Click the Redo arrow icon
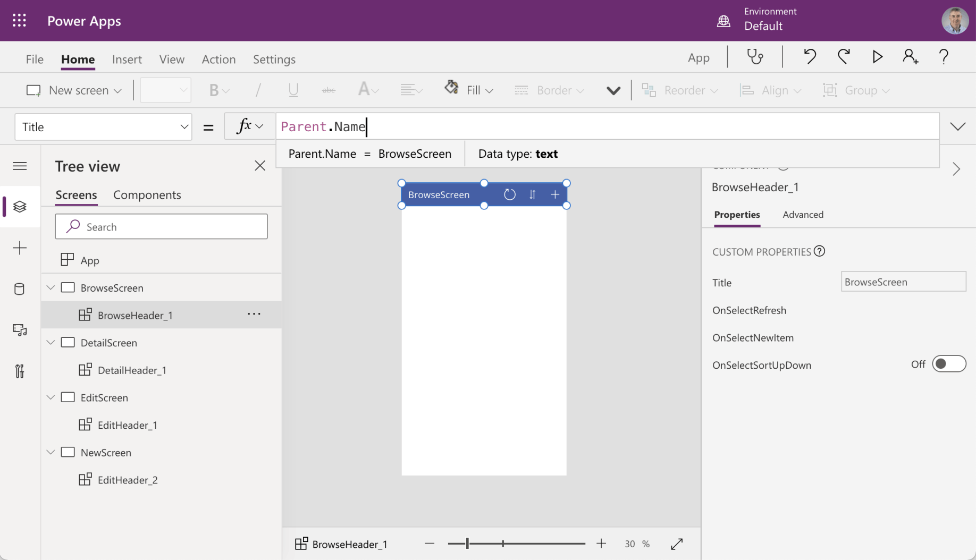 pos(844,57)
